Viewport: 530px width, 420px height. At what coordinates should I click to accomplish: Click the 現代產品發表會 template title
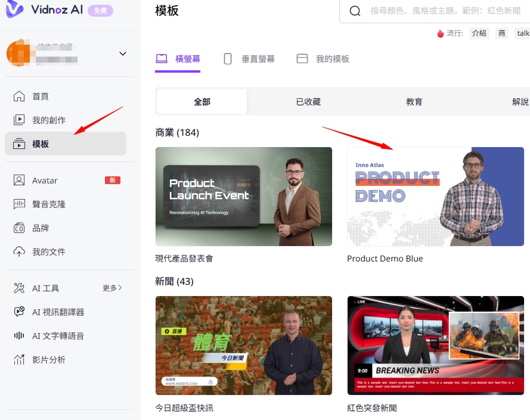(x=184, y=259)
